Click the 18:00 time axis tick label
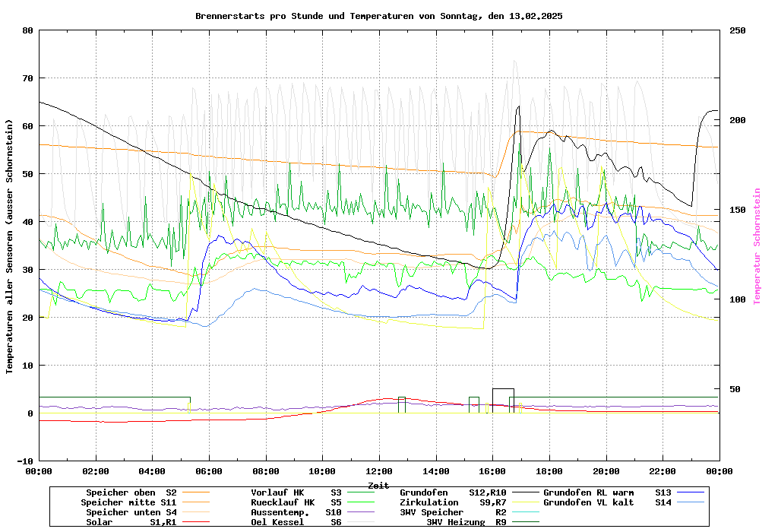778x532 pixels. 549,471
